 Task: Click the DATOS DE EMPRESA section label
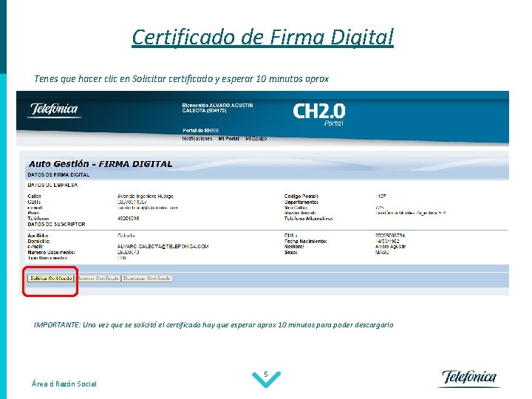click(x=52, y=185)
